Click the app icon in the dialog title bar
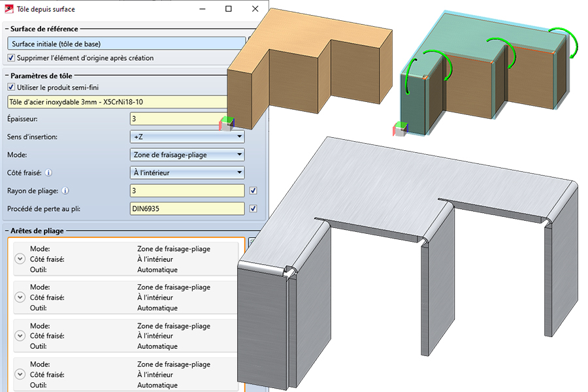The image size is (588, 392). coord(8,9)
